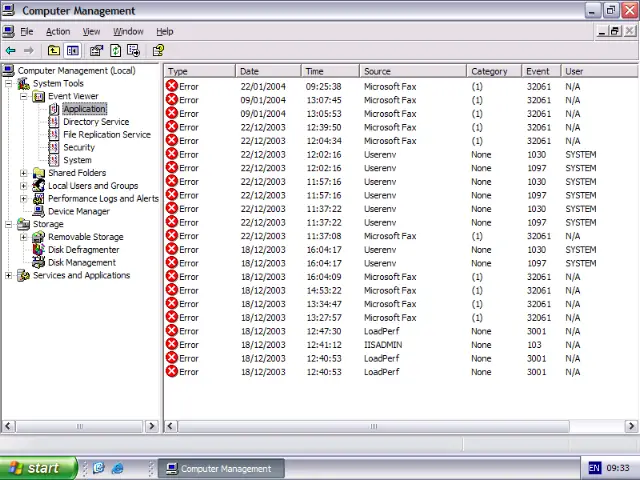Sort events by Category column header
The height and width of the screenshot is (480, 640).
pyautogui.click(x=494, y=71)
